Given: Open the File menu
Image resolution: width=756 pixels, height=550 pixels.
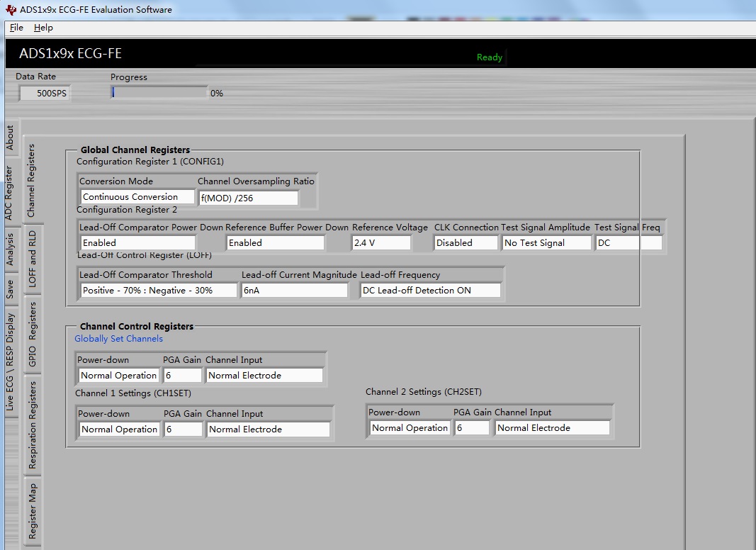Looking at the screenshot, I should click(16, 28).
